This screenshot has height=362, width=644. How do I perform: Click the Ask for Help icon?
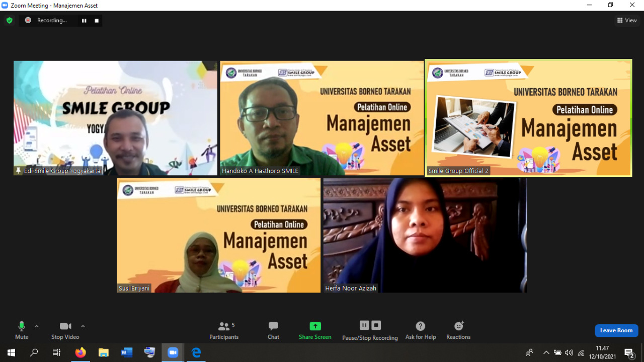coord(421,330)
